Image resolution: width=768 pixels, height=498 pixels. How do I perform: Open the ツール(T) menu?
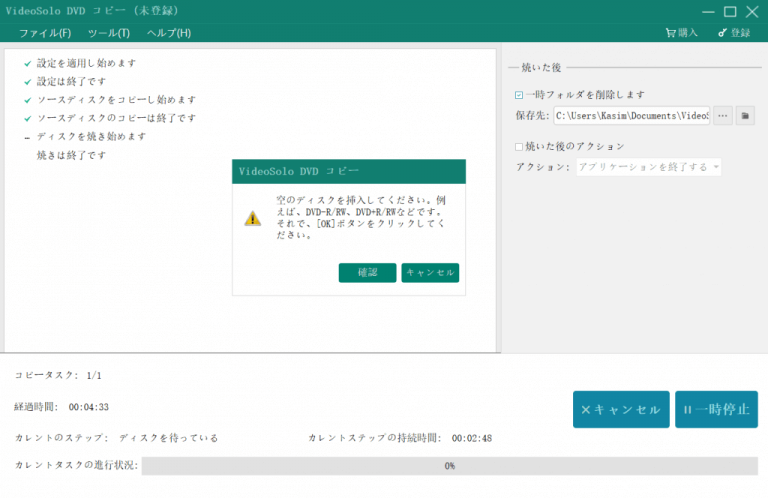point(109,33)
